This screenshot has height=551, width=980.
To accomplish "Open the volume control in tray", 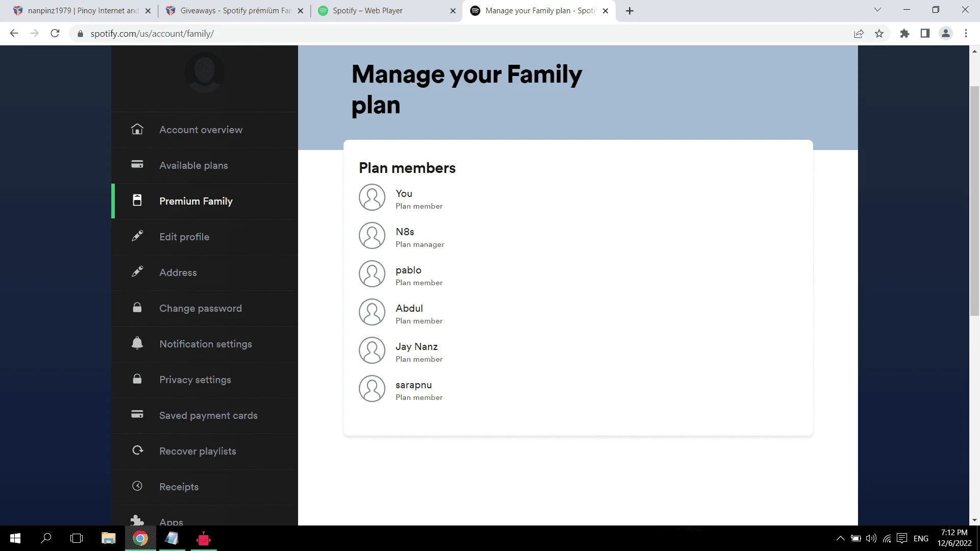I will [871, 538].
